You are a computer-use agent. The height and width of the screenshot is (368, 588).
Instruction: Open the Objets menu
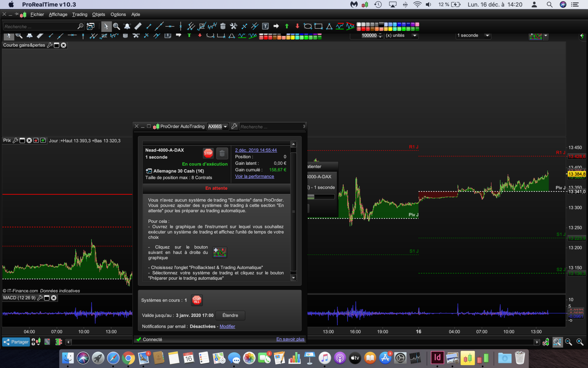point(98,14)
